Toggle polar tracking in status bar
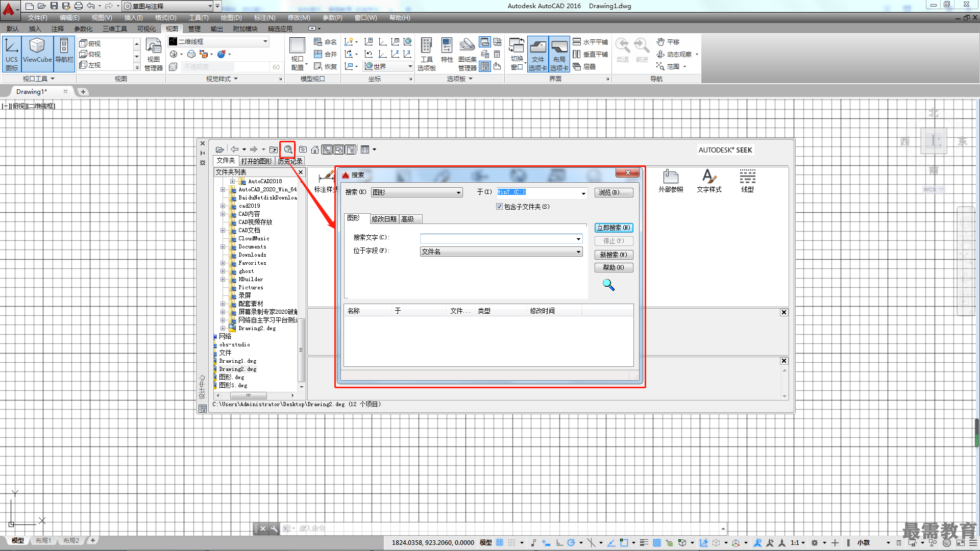This screenshot has height=551, width=980. point(571,543)
